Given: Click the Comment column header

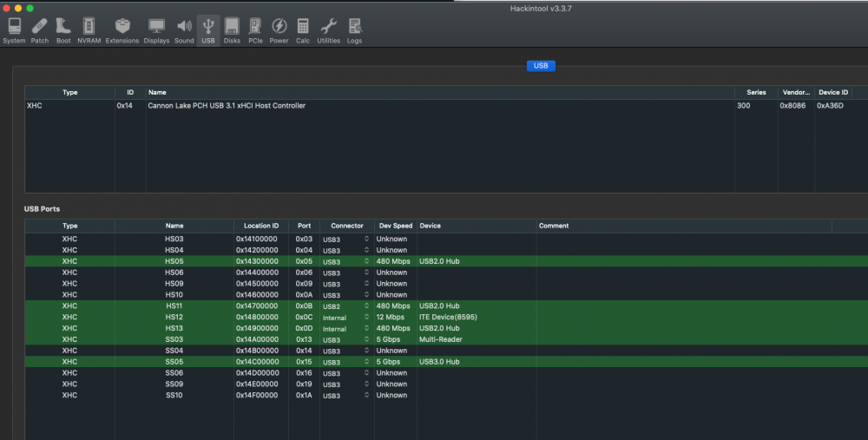Looking at the screenshot, I should pos(684,226).
